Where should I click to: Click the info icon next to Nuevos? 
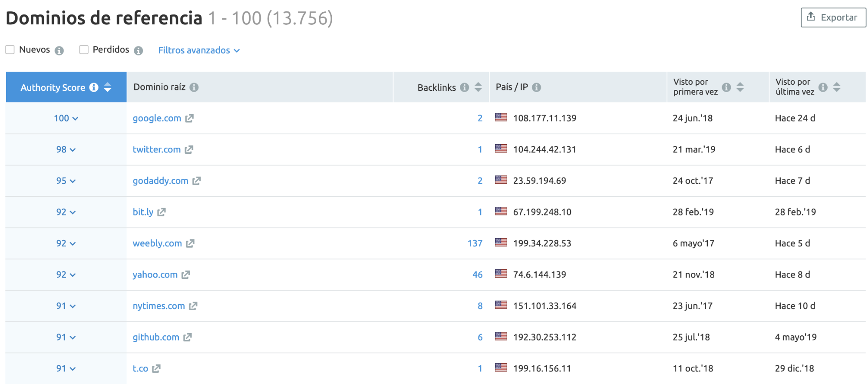coord(59,51)
